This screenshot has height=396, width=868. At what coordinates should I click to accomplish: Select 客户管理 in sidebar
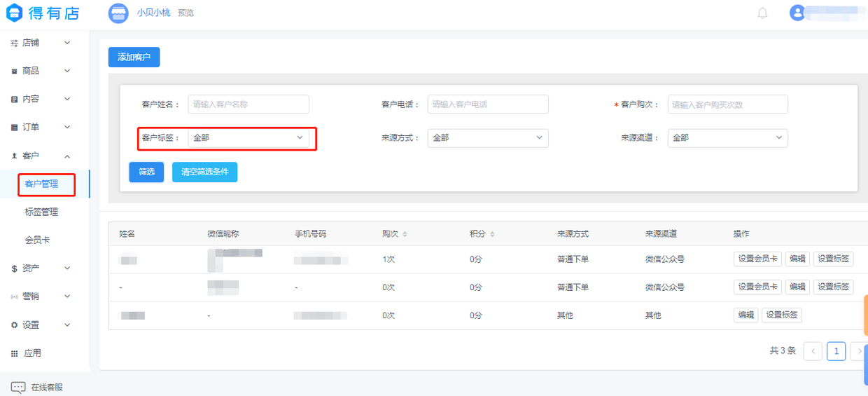(41, 184)
